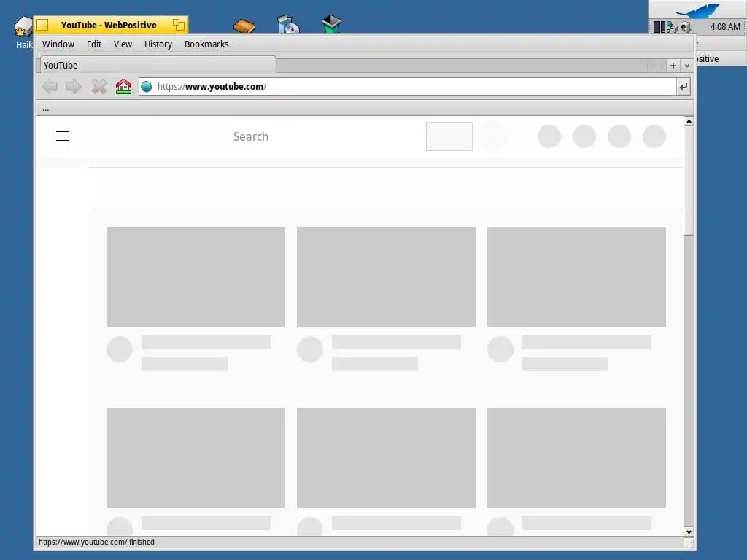
Task: Go back using the left arrow button
Action: pyautogui.click(x=50, y=87)
